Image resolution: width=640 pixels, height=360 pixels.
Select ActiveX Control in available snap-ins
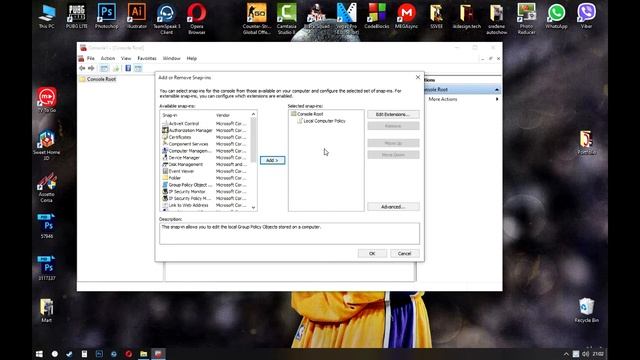click(184, 123)
